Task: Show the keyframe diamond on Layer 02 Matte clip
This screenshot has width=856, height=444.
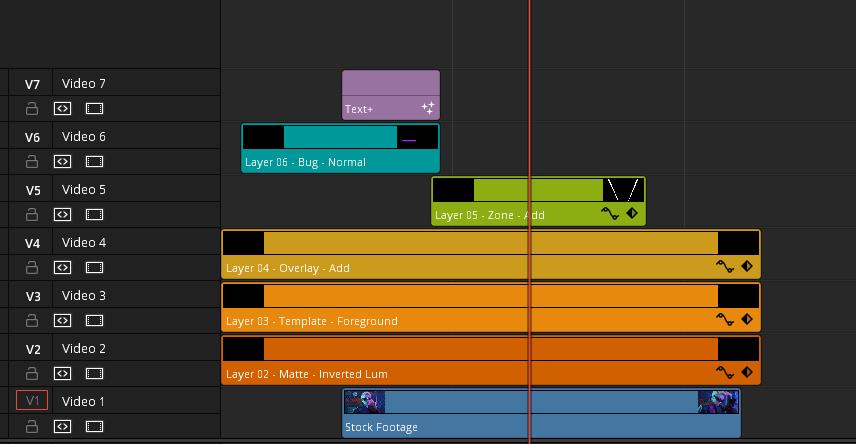Action: pyautogui.click(x=747, y=372)
